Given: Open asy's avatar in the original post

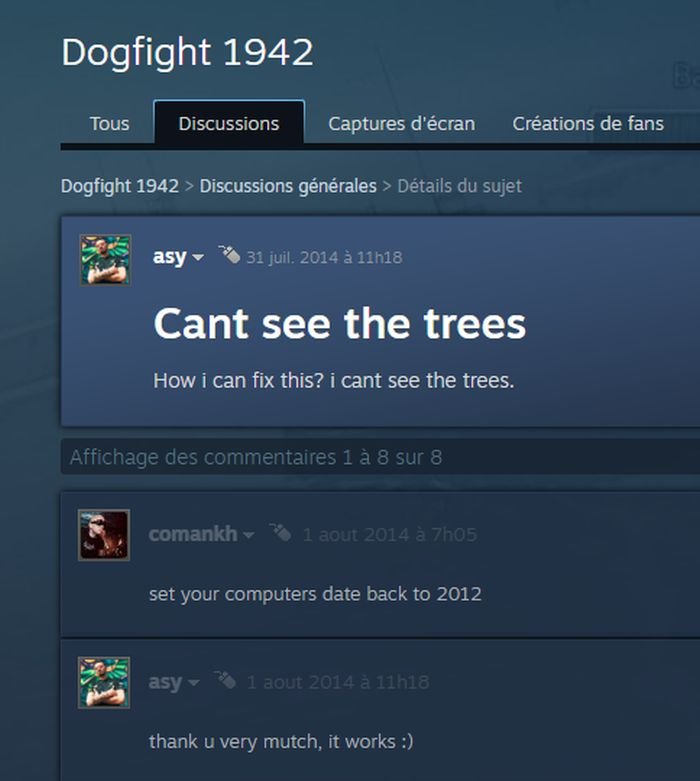Looking at the screenshot, I should [x=106, y=260].
